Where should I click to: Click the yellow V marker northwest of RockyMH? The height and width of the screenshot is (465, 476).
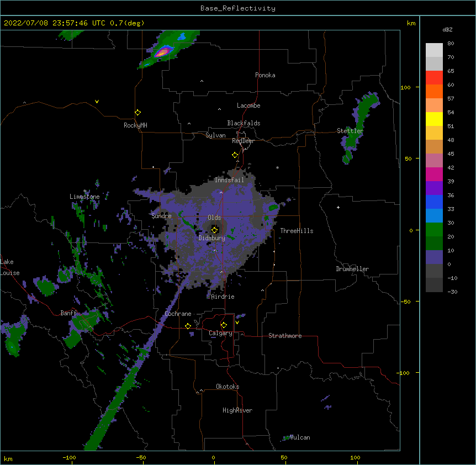[97, 102]
